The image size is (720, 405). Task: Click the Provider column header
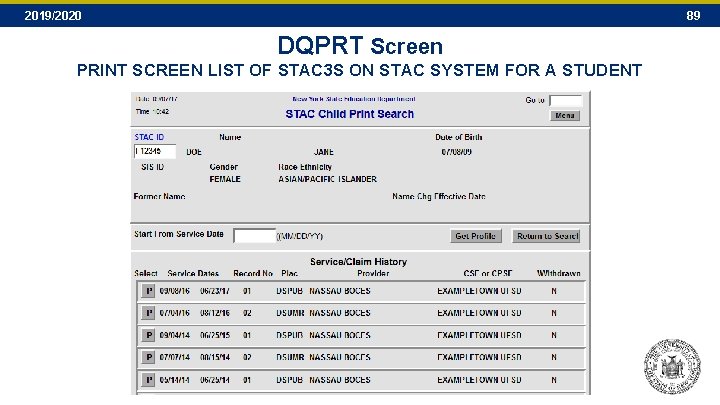(373, 273)
